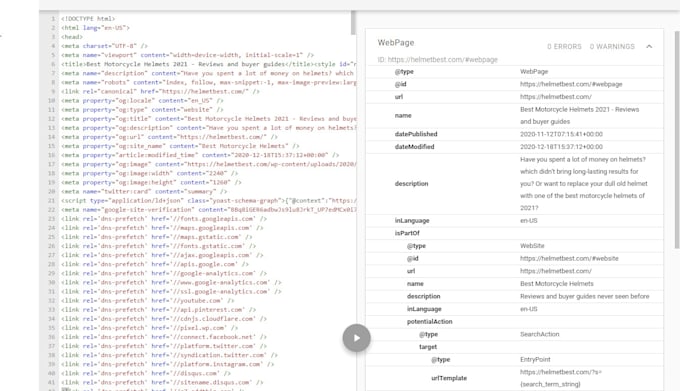Click the ID helmetbest.com/#webpage line
Viewport: 680px width, 391px height.
tap(438, 59)
